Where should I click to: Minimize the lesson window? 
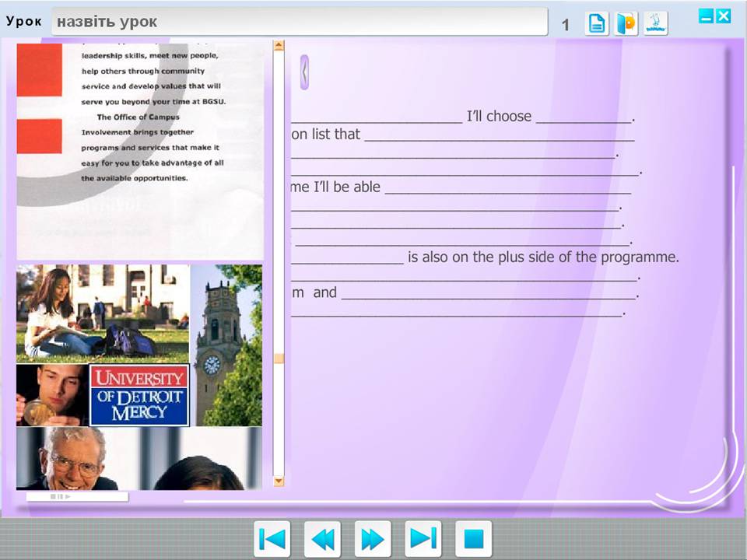tap(706, 16)
